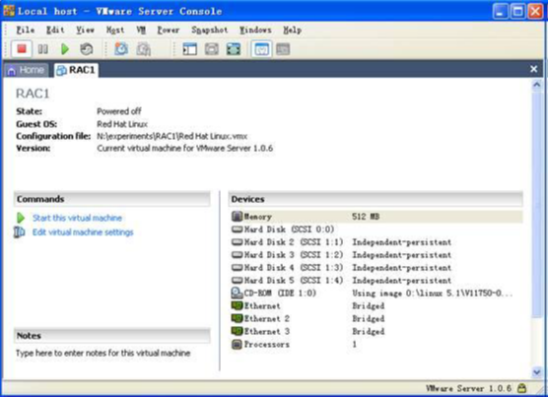The width and height of the screenshot is (548, 397).
Task: Click the Notes text entry area
Action: [103, 353]
